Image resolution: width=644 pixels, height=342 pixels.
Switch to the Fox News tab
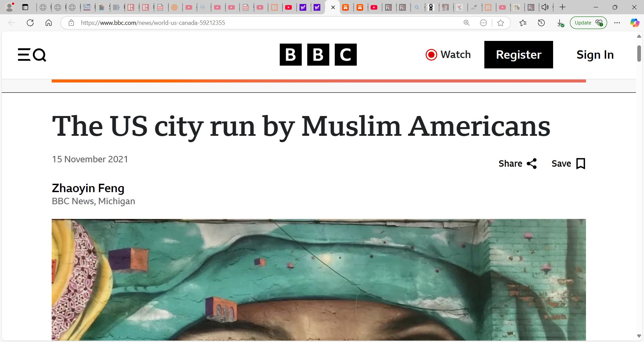coord(87,7)
